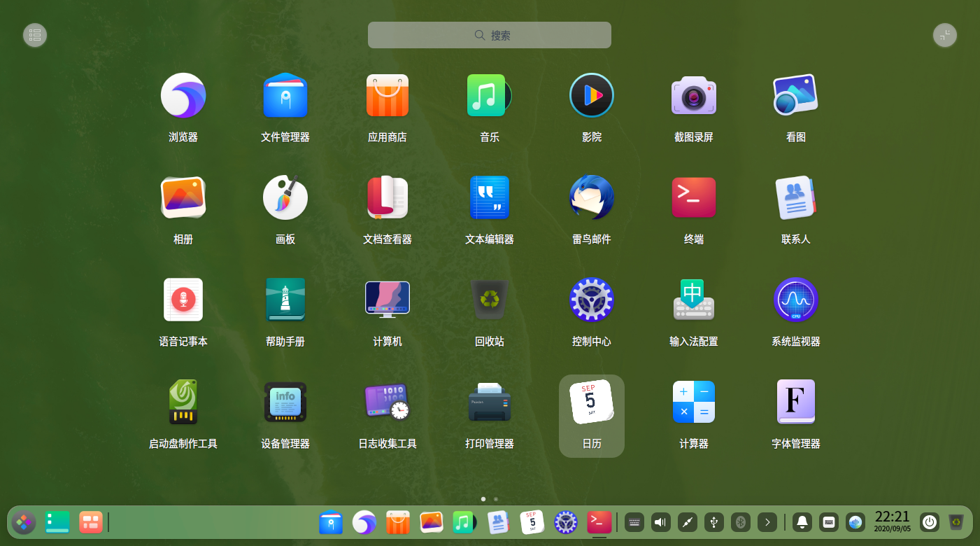Open 回收站 in the launcher grid
Screen dimensions: 980x546
pyautogui.click(x=490, y=300)
